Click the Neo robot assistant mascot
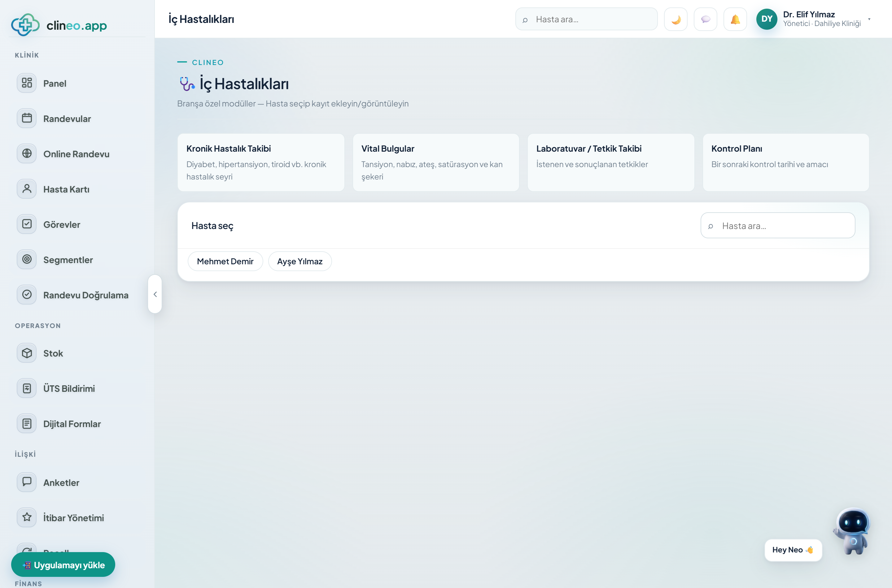The image size is (892, 588). click(x=852, y=532)
